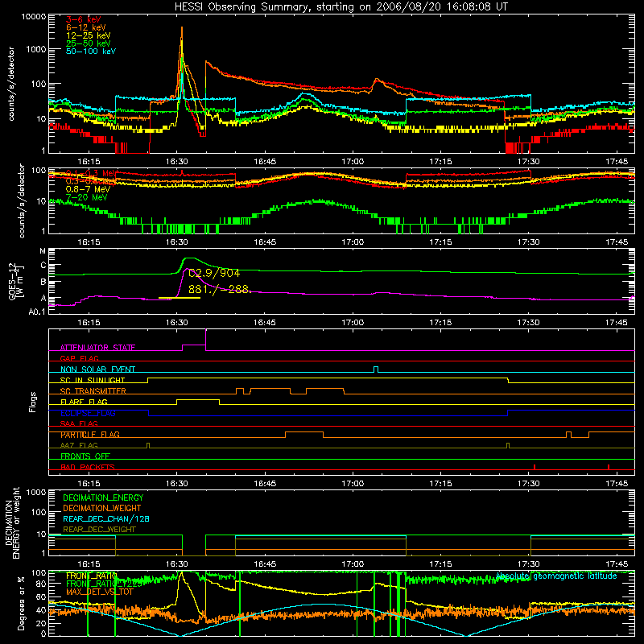Select the Flags axis title
This screenshot has width=644, height=644.
click(x=32, y=402)
